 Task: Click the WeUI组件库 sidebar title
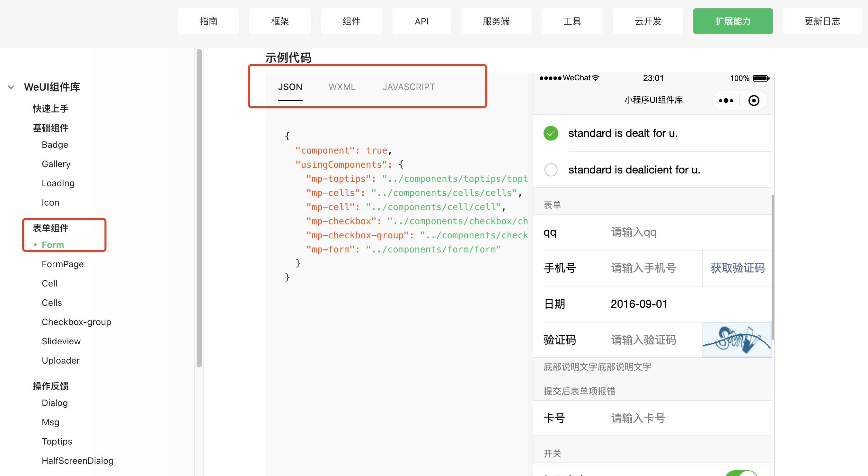52,87
